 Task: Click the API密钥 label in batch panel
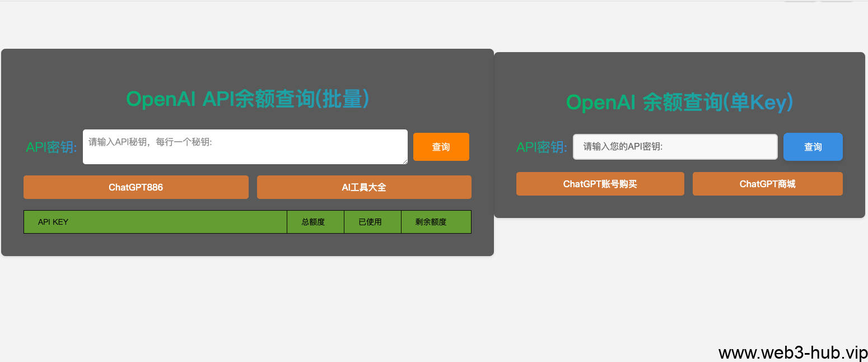pyautogui.click(x=51, y=146)
